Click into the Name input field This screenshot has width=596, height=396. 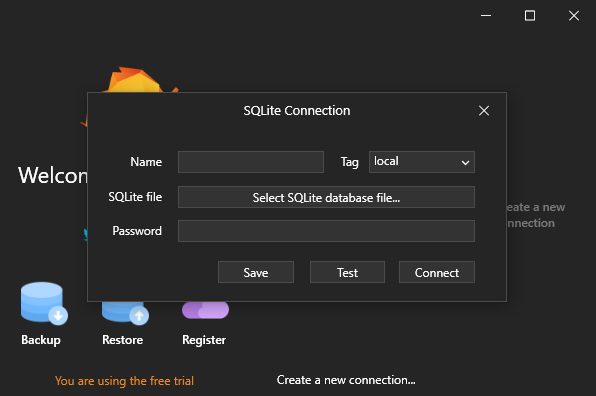(251, 162)
